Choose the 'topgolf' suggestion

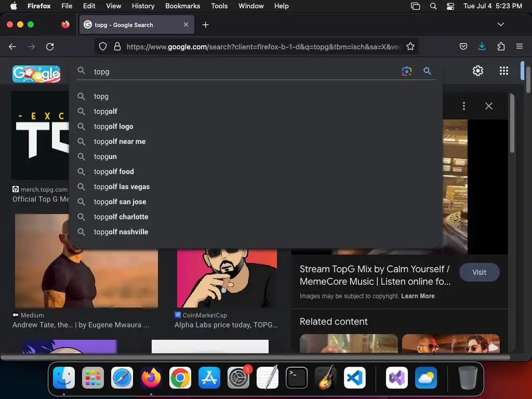[x=256, y=111]
